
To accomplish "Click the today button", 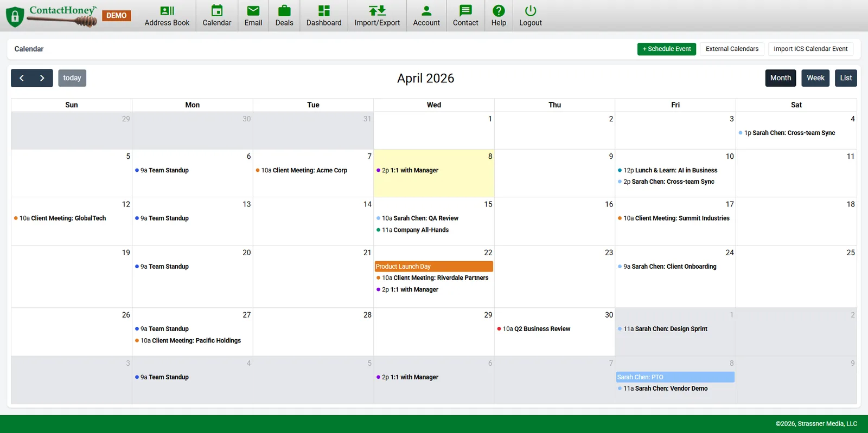I will point(72,78).
